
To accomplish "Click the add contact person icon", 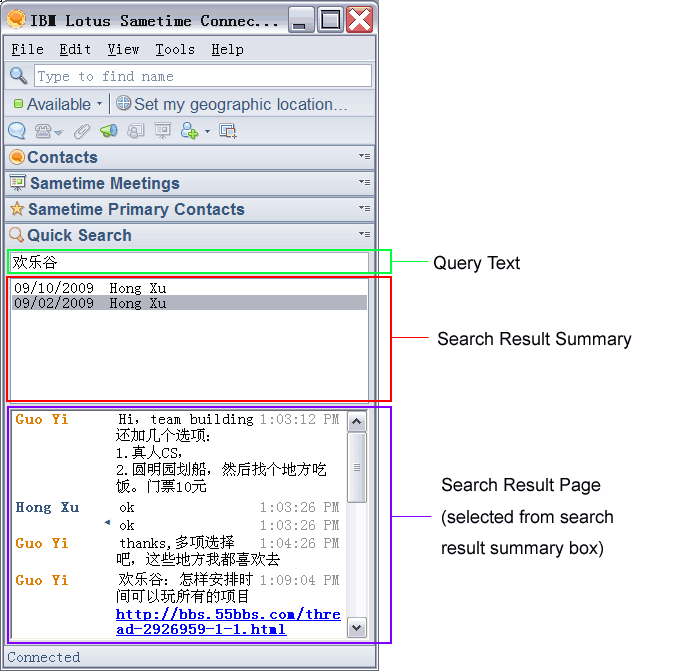I will click(x=189, y=131).
